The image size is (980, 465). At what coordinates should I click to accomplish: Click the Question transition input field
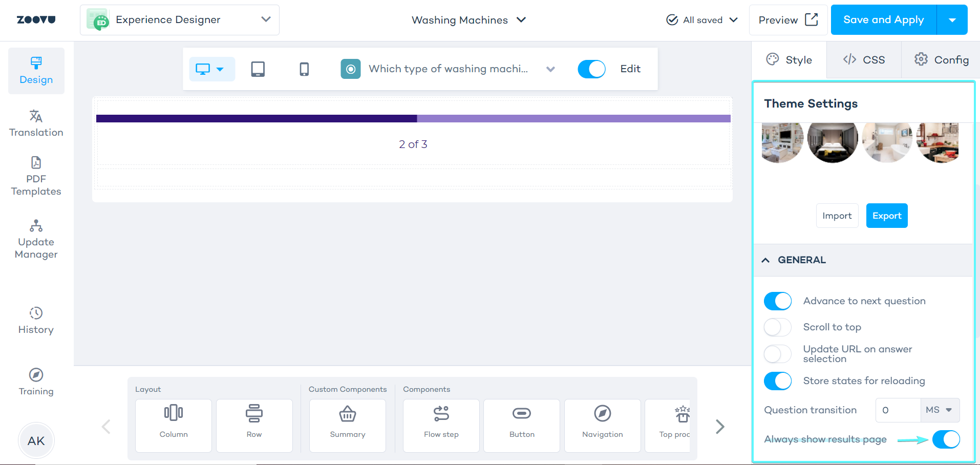click(x=898, y=410)
